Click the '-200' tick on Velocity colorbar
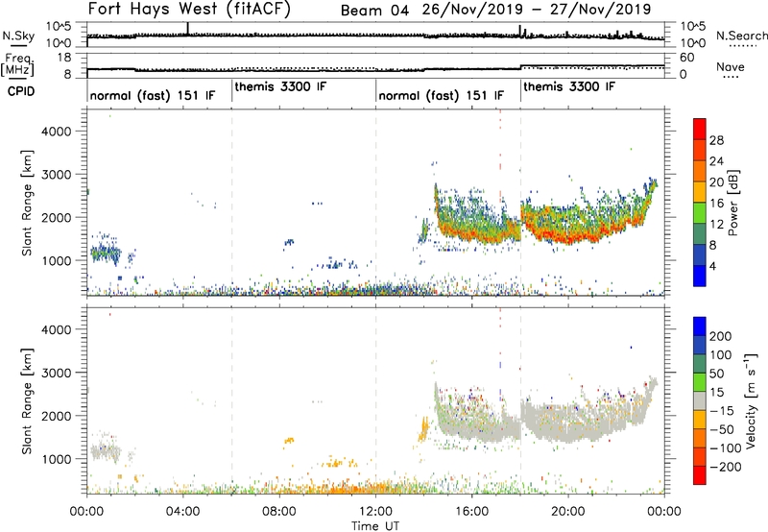Image resolution: width=768 pixels, height=532 pixels. [x=726, y=467]
